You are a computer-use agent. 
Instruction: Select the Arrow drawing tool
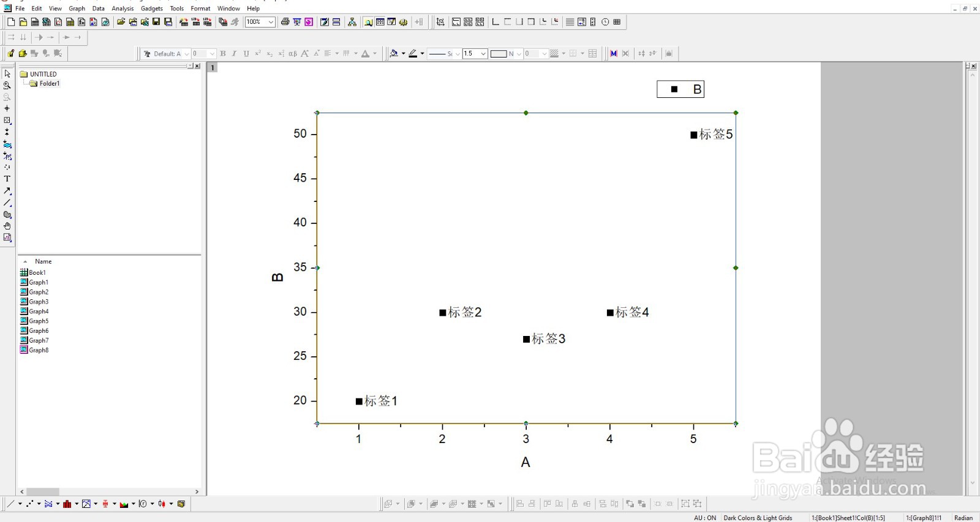7,191
